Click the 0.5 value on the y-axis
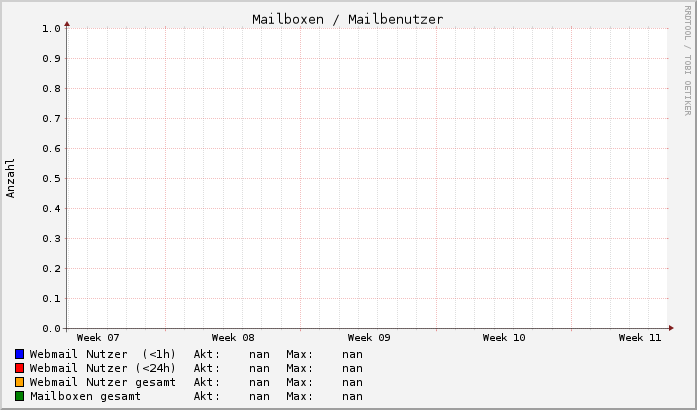The width and height of the screenshot is (697, 410). (51, 178)
